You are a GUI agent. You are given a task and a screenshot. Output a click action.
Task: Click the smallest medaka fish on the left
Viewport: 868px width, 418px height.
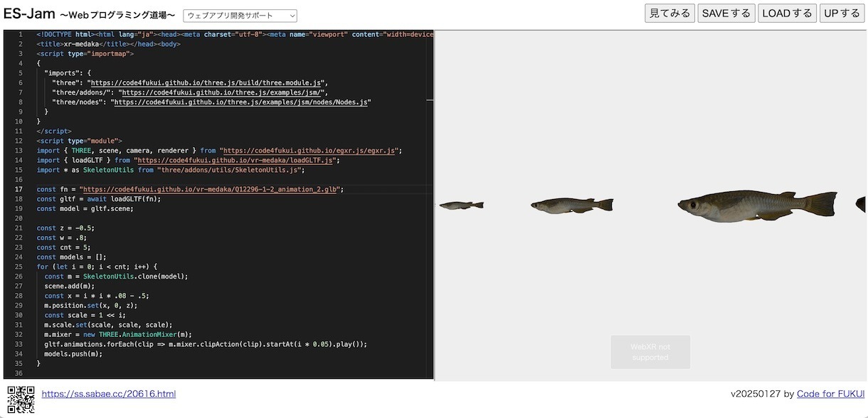461,205
